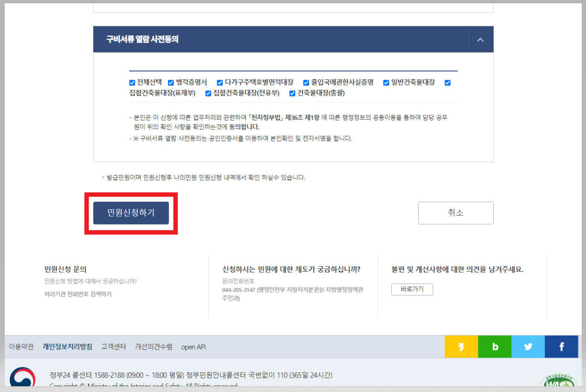The height and width of the screenshot is (392, 586).
Task: Click the government emblem logo in footer
Action: point(22,377)
